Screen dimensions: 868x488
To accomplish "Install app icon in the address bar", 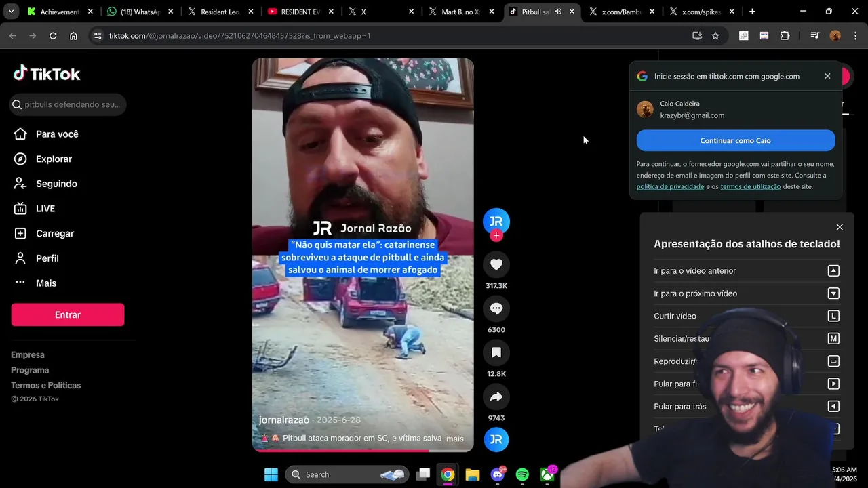I will 697,35.
